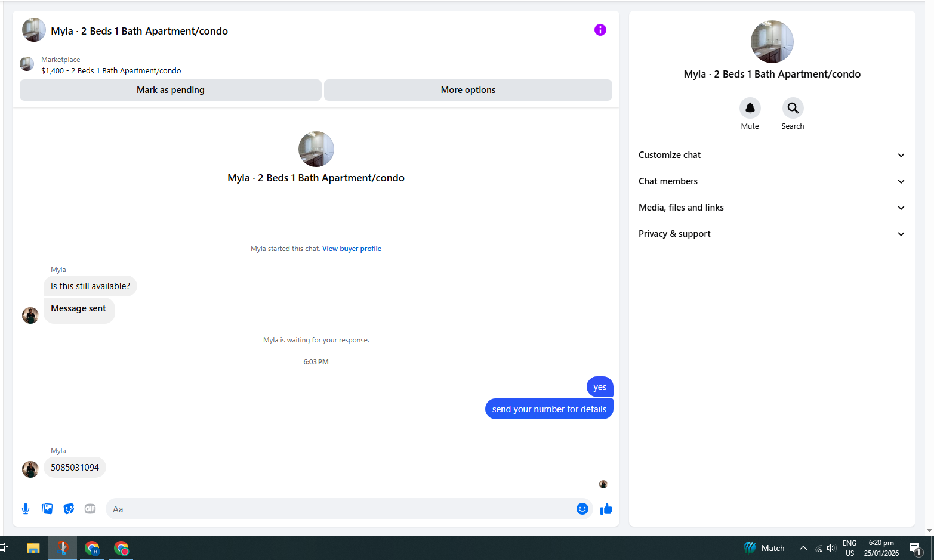Open the Windows notification center
This screenshot has height=560, width=934.
(915, 548)
